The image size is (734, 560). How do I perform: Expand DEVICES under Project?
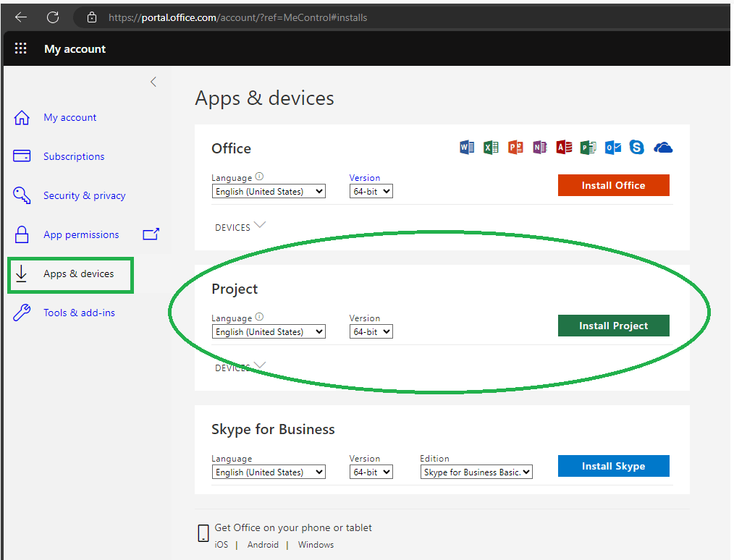point(240,368)
